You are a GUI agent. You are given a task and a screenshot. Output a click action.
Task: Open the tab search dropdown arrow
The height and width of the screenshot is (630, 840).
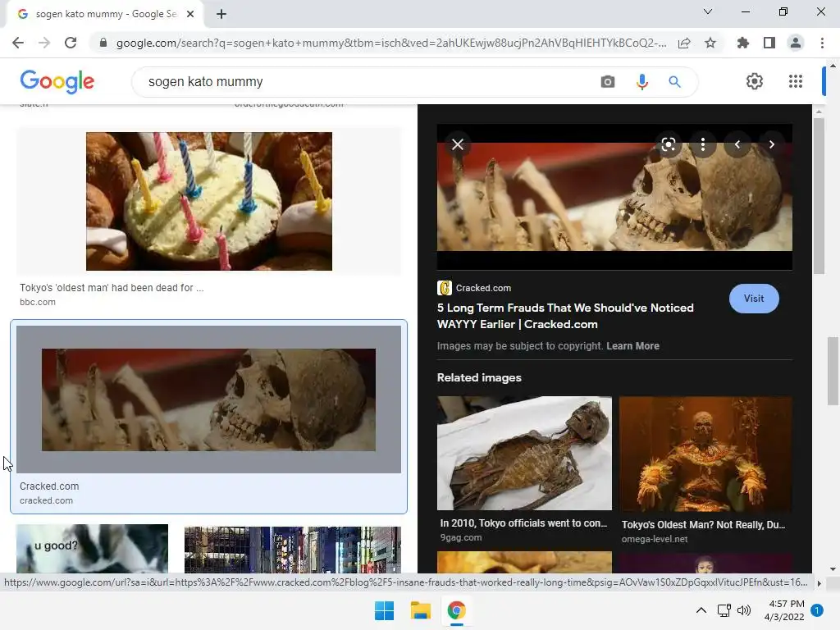tap(708, 11)
